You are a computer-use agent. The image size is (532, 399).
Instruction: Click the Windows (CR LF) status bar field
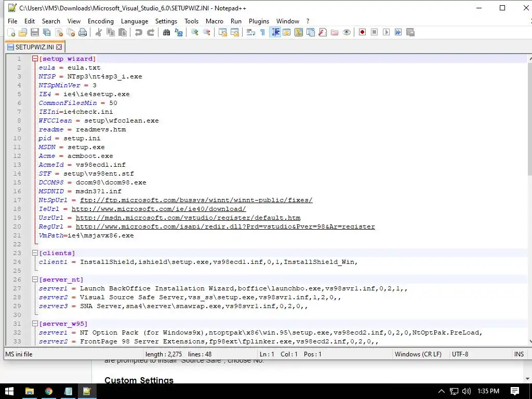[418, 354]
